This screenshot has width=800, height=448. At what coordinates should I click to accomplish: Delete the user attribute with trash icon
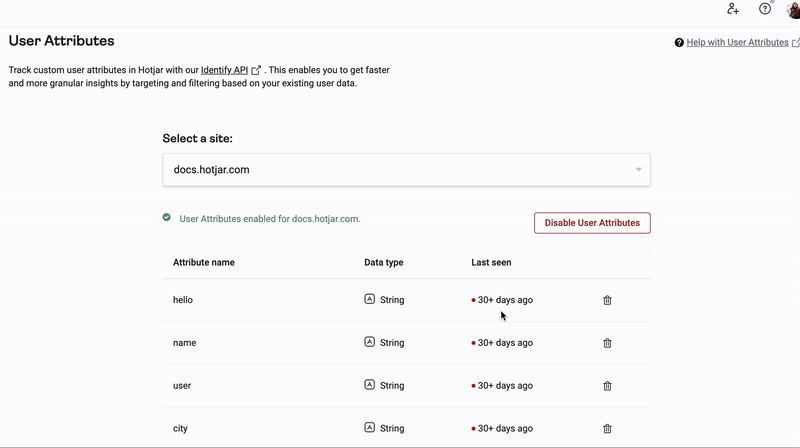[x=607, y=386]
